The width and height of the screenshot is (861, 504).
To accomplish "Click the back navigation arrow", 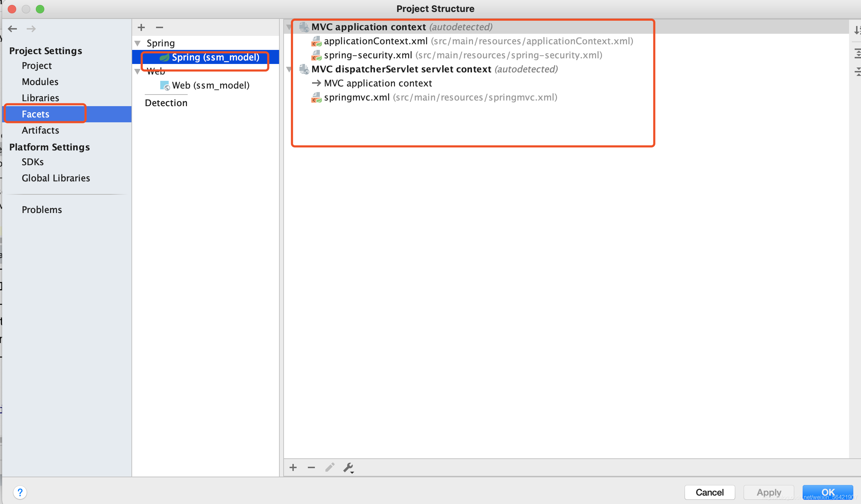I will [13, 29].
